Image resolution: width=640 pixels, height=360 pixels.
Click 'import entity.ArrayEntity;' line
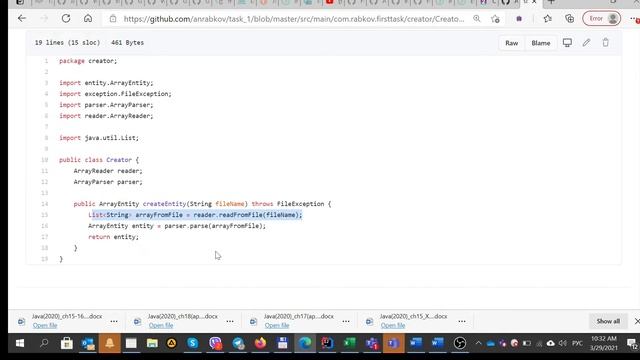tap(106, 83)
